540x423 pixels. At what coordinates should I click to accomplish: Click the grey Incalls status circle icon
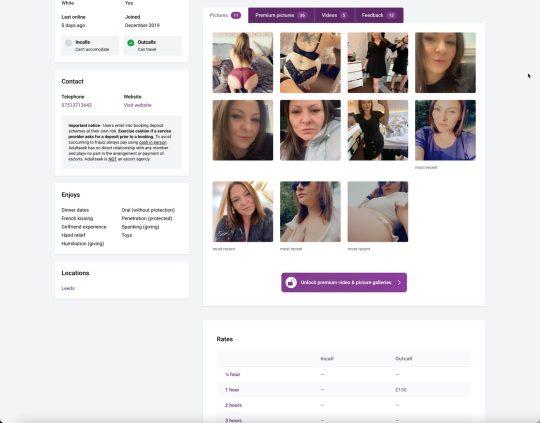click(68, 43)
